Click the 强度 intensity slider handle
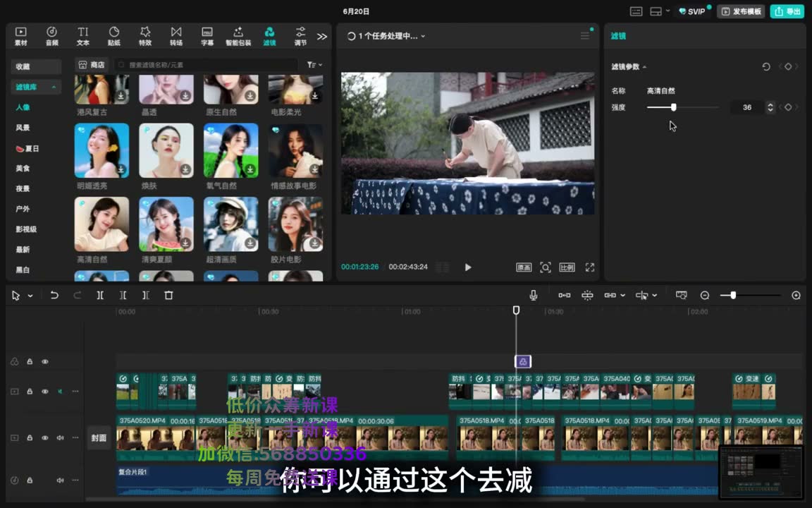This screenshot has width=812, height=508. click(673, 107)
